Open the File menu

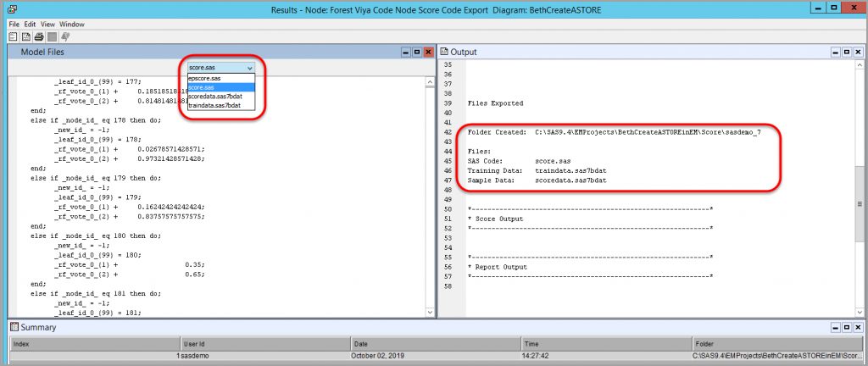click(13, 24)
